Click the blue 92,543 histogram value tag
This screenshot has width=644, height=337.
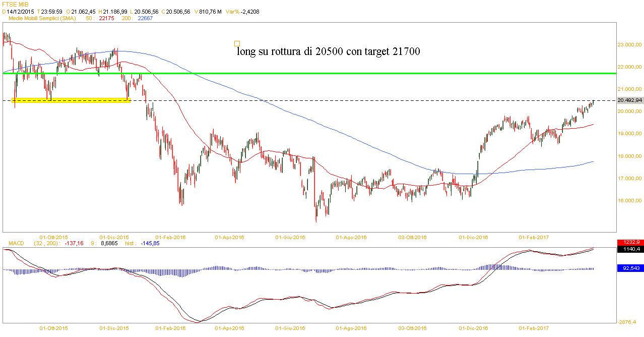[630, 268]
